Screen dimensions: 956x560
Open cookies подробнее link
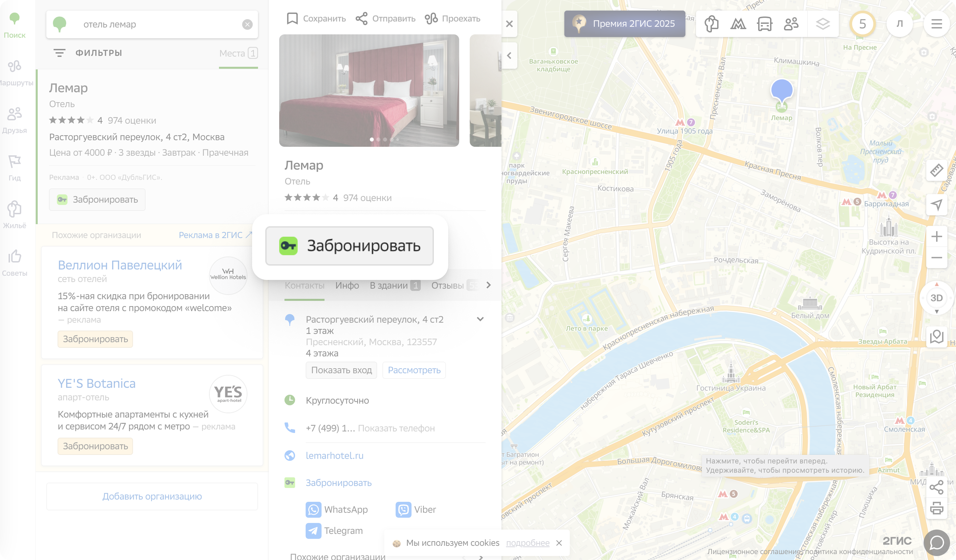[527, 543]
